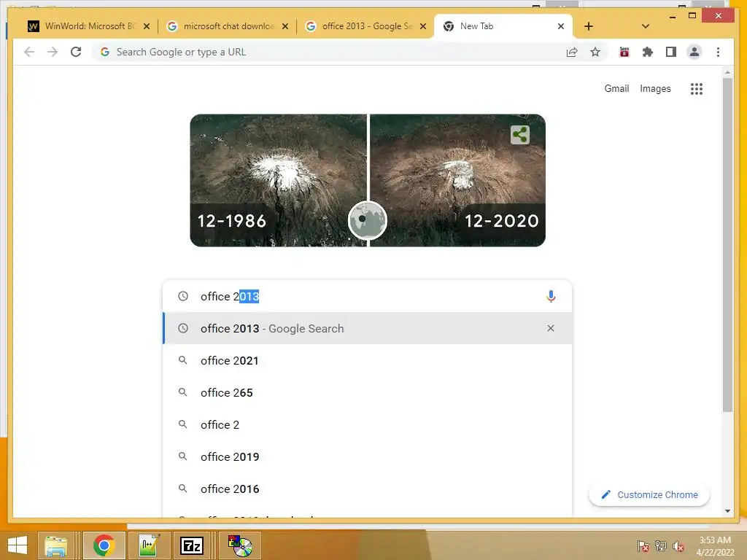
Task: Expand the tab search dropdown
Action: coord(645,26)
